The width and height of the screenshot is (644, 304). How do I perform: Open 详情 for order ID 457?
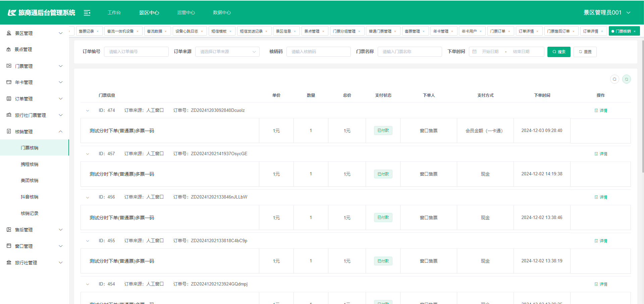(601, 154)
